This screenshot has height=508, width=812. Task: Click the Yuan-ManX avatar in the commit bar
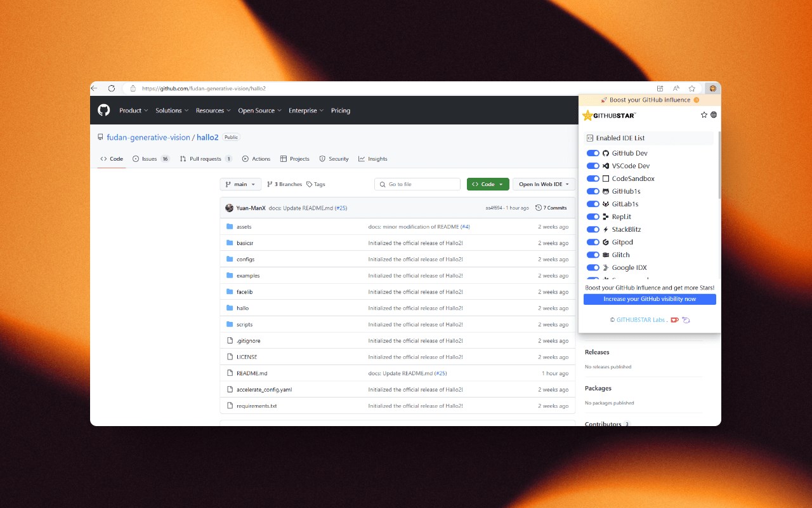tap(229, 208)
